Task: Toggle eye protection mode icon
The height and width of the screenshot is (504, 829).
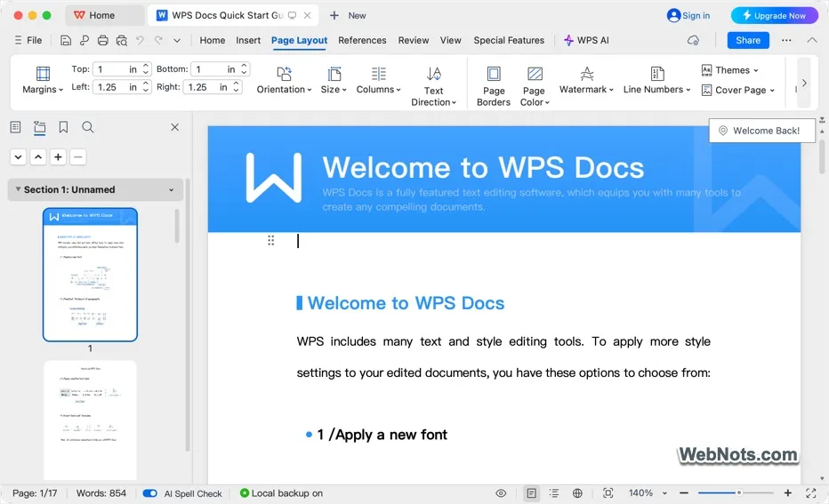Action: [x=501, y=493]
